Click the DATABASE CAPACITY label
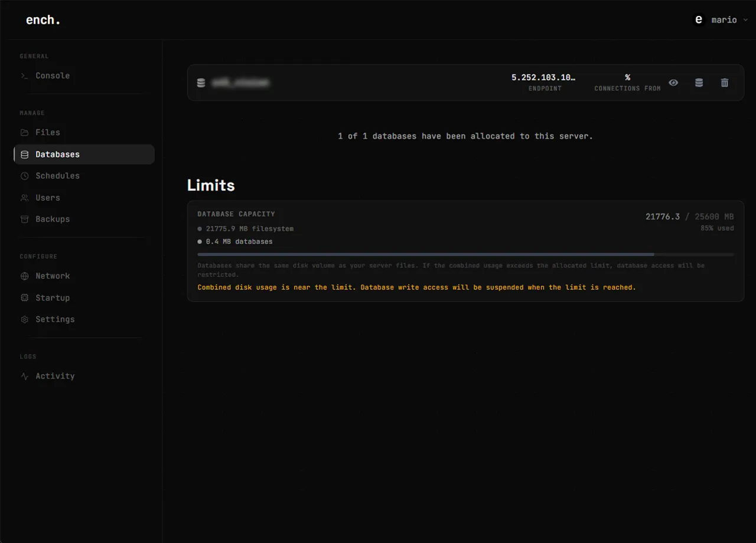 tap(236, 214)
